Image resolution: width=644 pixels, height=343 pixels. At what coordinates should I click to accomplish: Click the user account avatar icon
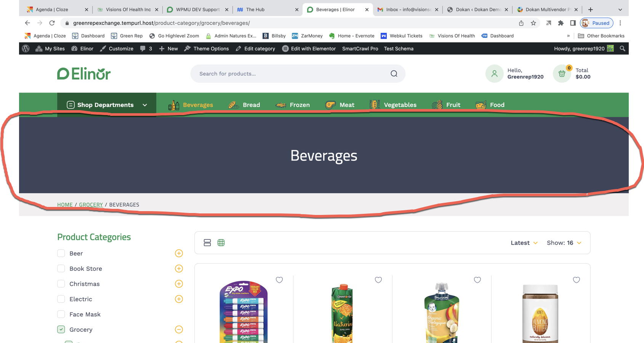point(494,74)
